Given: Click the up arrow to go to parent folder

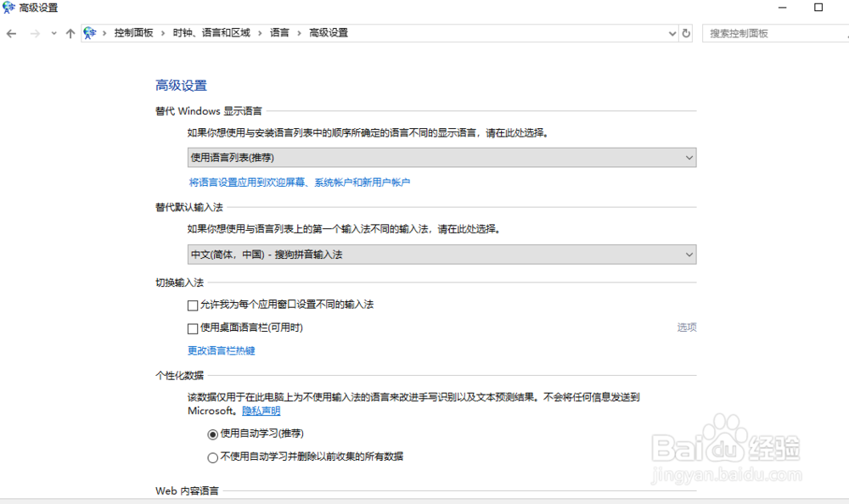Looking at the screenshot, I should [70, 32].
